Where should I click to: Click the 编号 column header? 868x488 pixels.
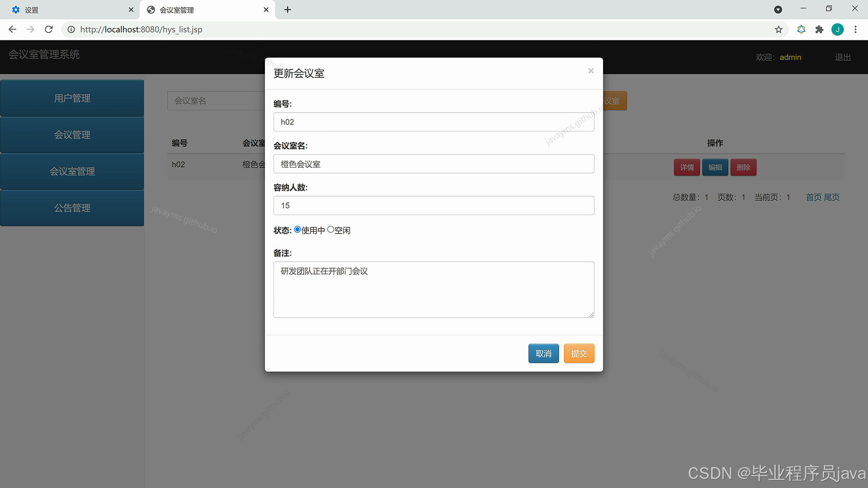179,143
